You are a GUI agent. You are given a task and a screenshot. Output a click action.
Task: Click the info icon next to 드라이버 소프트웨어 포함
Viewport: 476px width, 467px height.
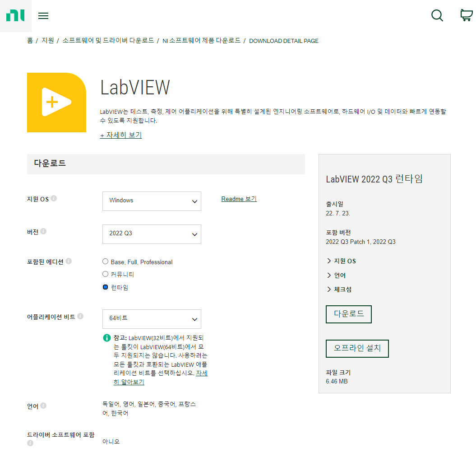tap(30, 443)
